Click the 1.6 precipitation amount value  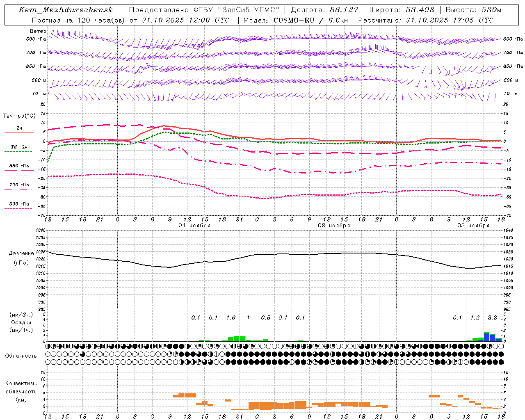(x=231, y=317)
